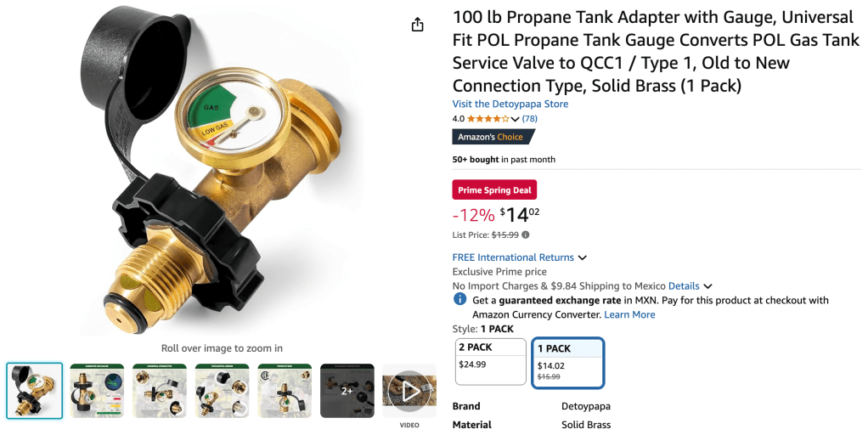
Task: Play the product video thumbnail
Action: [409, 391]
